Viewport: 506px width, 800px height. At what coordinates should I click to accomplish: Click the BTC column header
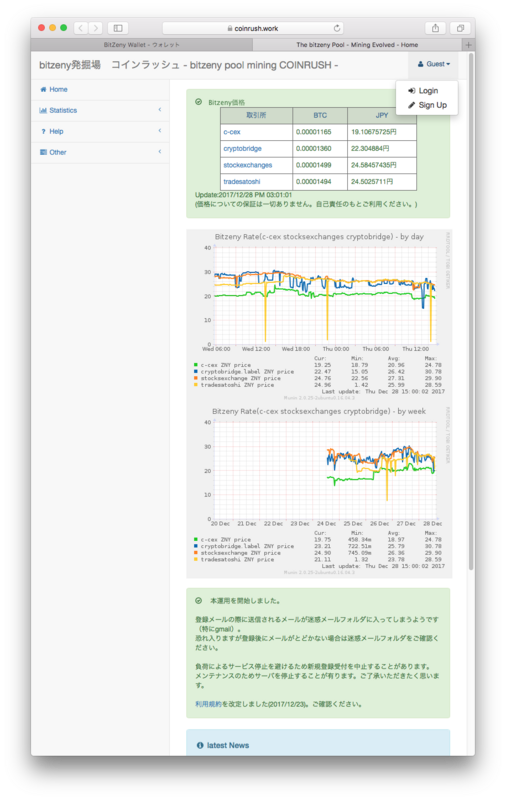point(320,116)
